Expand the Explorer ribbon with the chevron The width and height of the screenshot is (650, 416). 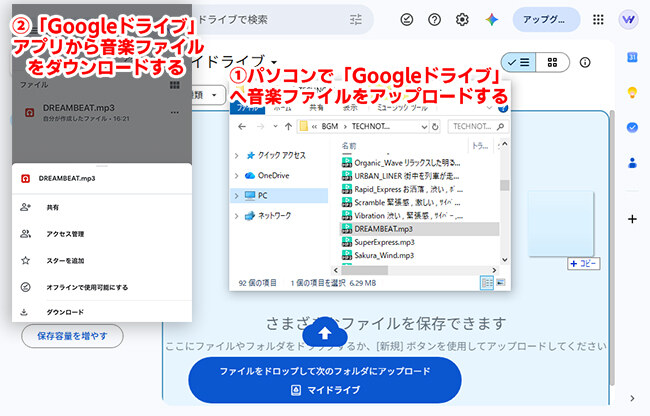[x=489, y=108]
